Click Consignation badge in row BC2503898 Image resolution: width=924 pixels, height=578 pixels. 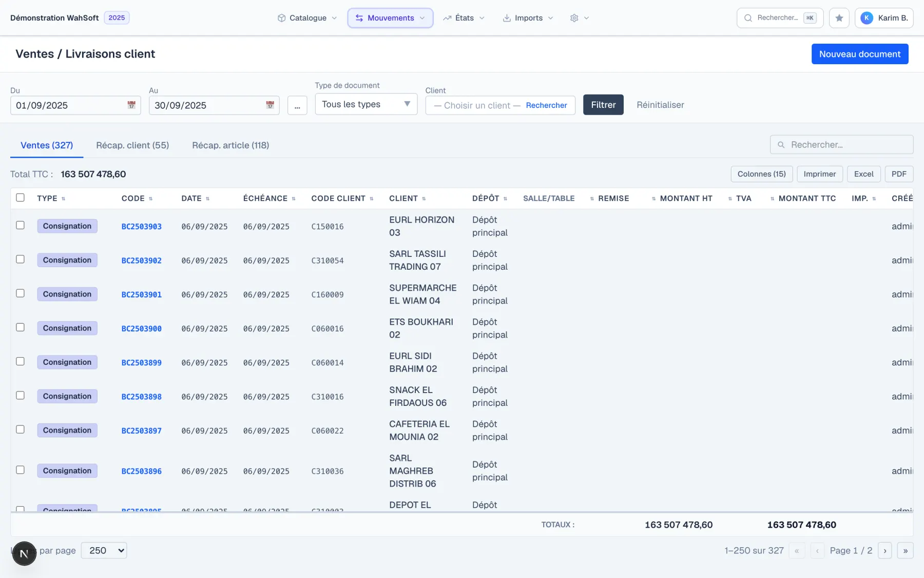67,396
